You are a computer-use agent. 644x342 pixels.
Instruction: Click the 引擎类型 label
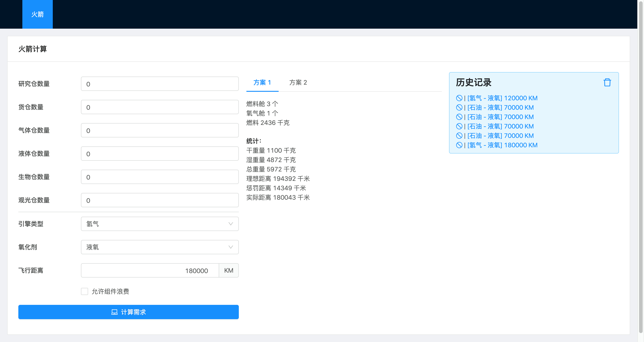pyautogui.click(x=31, y=224)
